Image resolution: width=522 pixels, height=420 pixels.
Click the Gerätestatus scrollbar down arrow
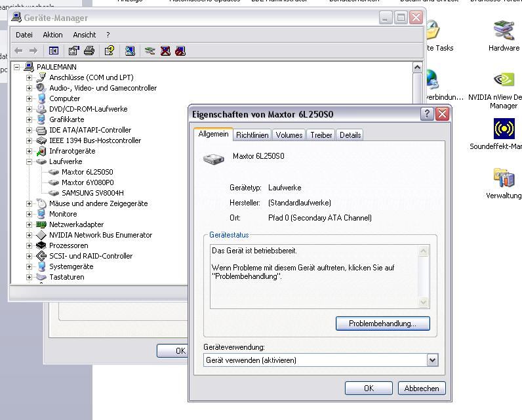(423, 303)
